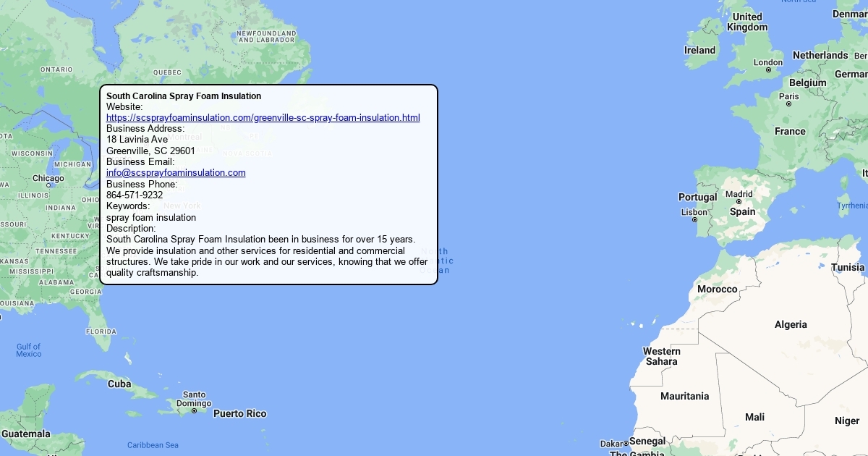Image resolution: width=868 pixels, height=456 pixels.
Task: Click the info window business title
Action: coord(184,96)
